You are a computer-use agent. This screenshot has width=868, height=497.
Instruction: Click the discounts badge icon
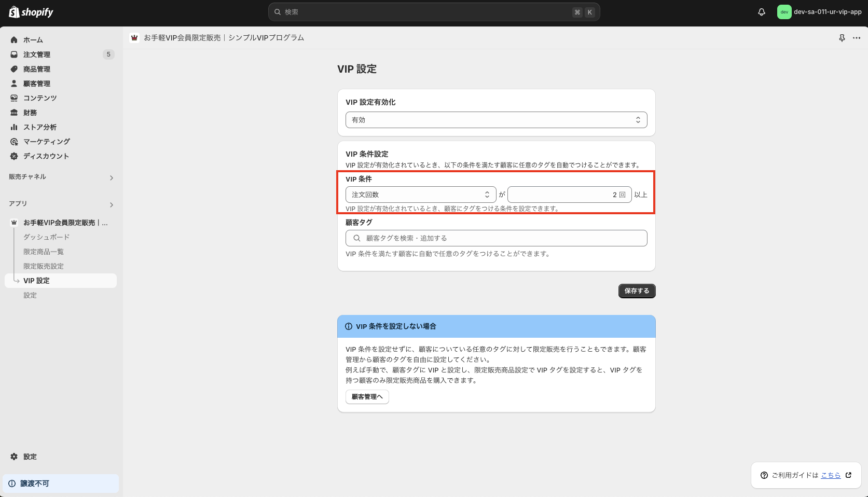pos(14,156)
